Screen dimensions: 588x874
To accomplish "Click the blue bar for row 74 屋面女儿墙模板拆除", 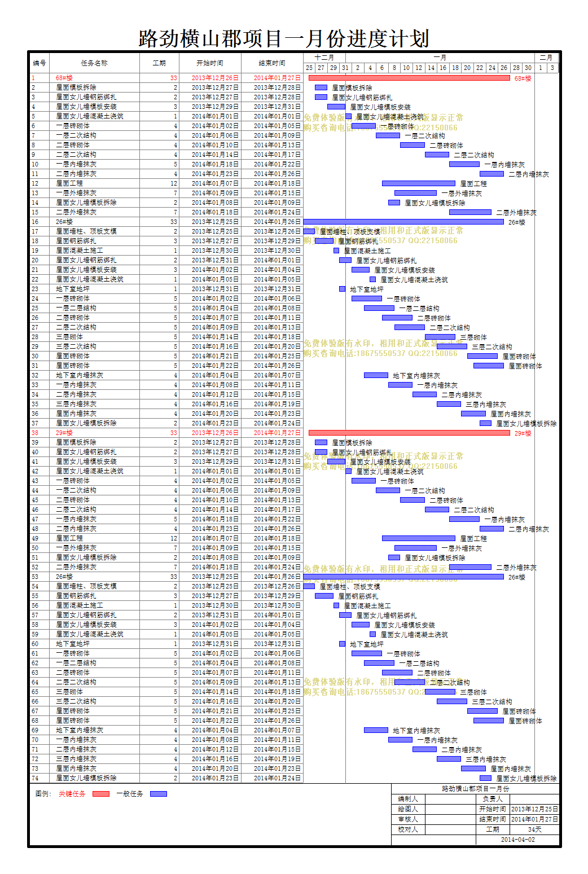I will [x=486, y=778].
